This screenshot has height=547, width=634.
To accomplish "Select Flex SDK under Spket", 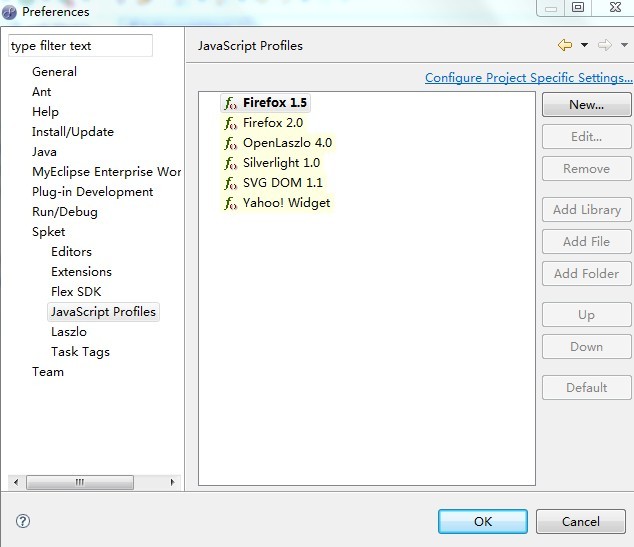I will 76,292.
